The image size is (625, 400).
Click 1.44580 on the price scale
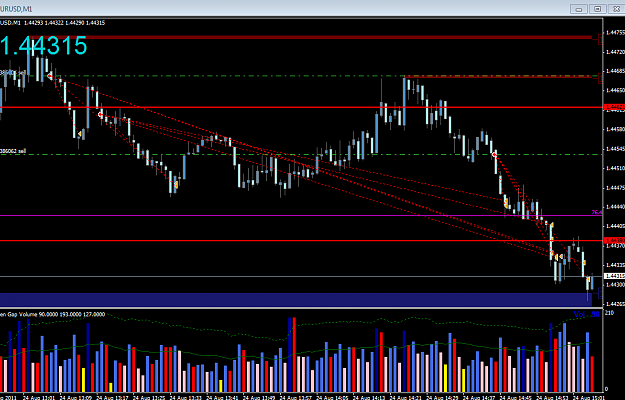click(615, 129)
